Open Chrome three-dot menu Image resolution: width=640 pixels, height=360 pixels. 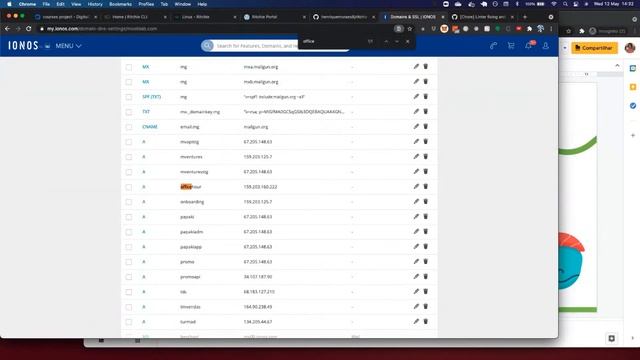click(551, 29)
